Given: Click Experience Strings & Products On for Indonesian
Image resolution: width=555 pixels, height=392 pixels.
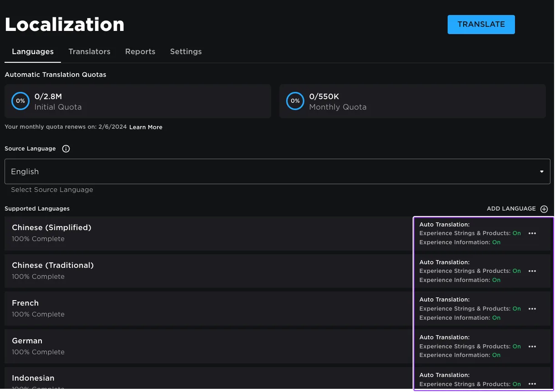Looking at the screenshot, I should pos(470,384).
